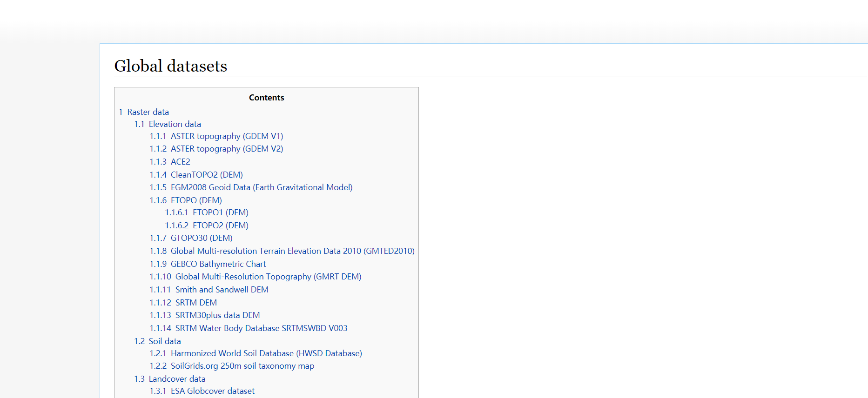The height and width of the screenshot is (398, 868).
Task: Click the CleanTOPO2 (DEM) entry
Action: [x=207, y=175]
